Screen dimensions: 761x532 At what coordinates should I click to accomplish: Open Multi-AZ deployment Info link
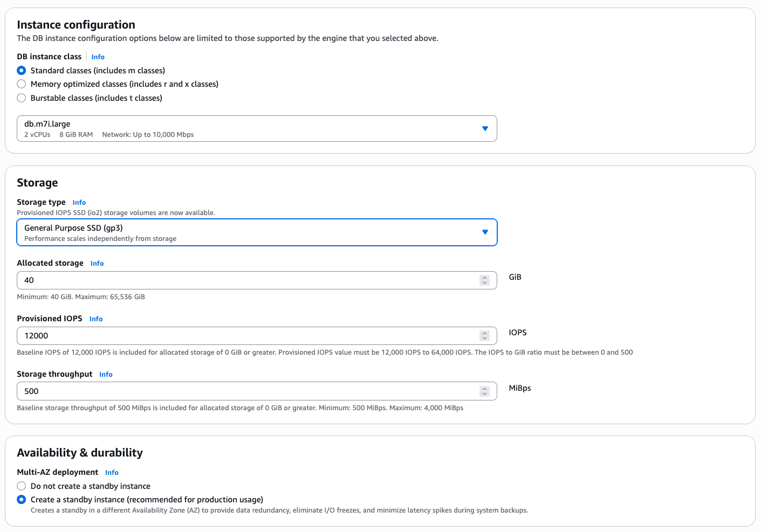coord(112,473)
